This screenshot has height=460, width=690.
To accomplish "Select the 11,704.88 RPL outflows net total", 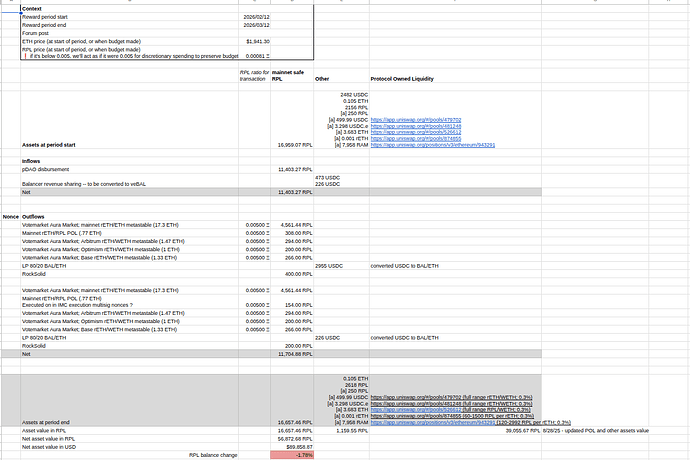I will [292, 354].
